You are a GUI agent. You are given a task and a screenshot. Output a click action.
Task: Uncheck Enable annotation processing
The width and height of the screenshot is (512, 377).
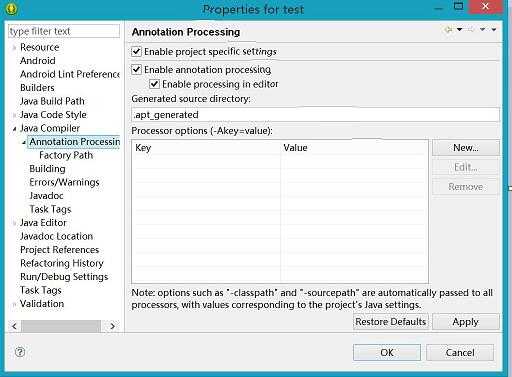pyautogui.click(x=136, y=70)
